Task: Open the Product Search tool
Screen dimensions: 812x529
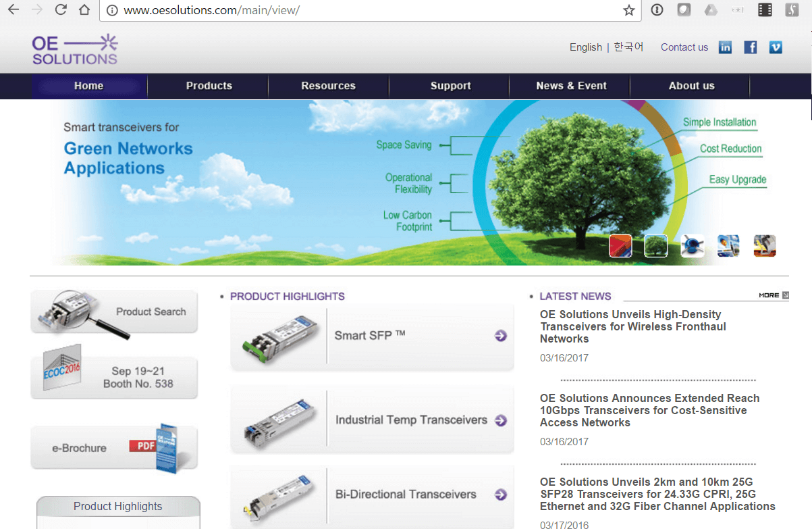Action: 113,311
